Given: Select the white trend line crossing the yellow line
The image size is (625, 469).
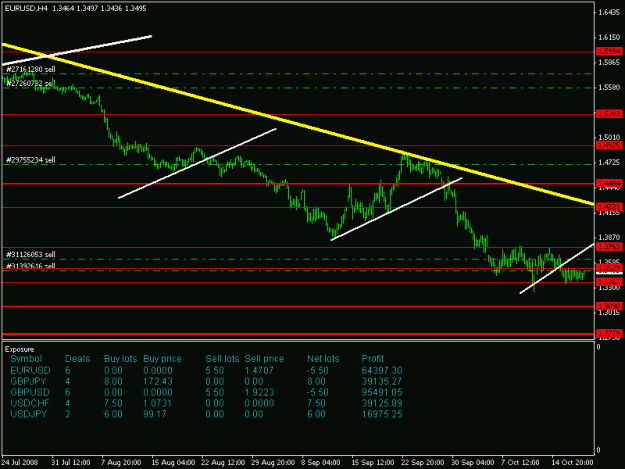Looking at the screenshot, I should click(77, 50).
